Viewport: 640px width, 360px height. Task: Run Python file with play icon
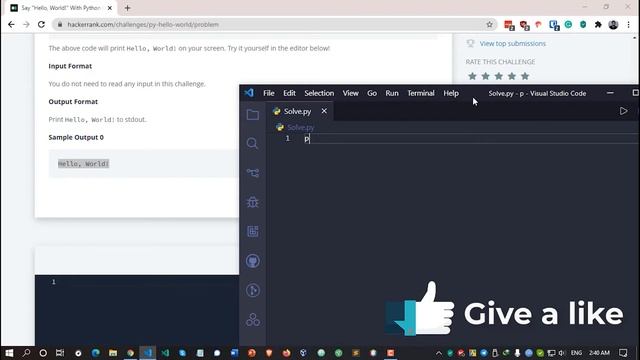[623, 111]
